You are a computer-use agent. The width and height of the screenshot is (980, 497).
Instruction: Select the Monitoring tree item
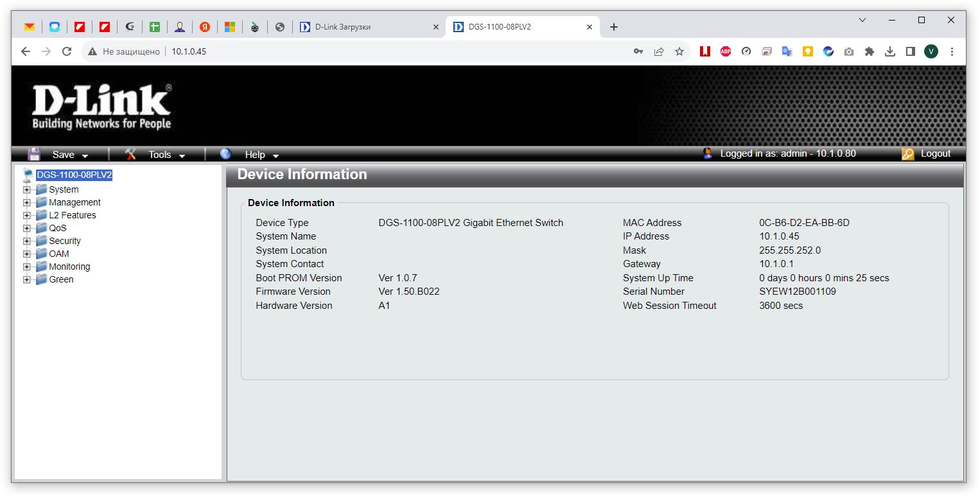point(69,266)
